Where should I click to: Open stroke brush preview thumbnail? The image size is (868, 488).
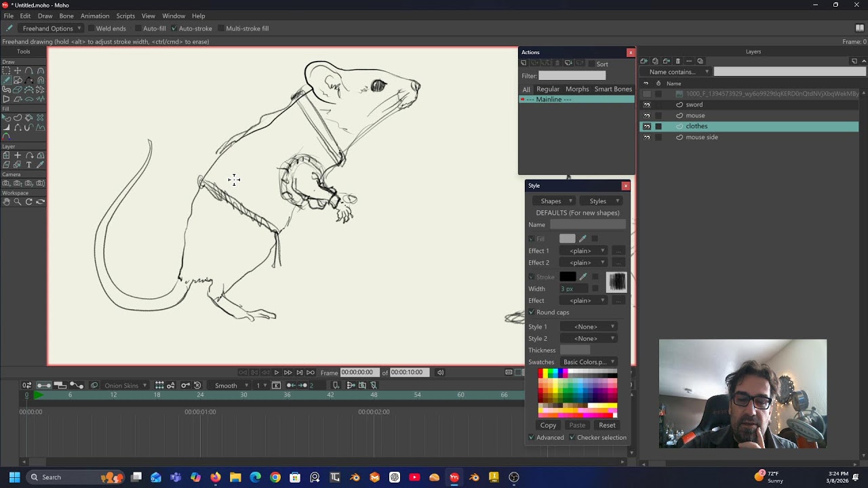pos(616,282)
